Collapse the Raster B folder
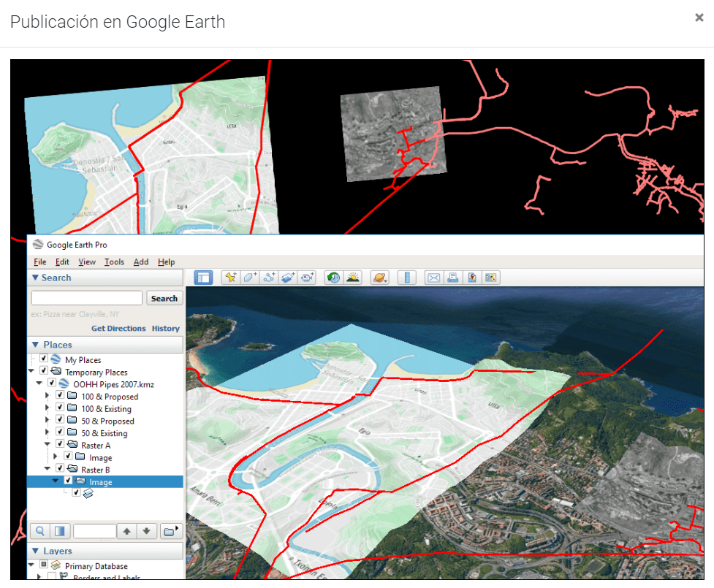Image resolution: width=714 pixels, height=588 pixels. [48, 468]
